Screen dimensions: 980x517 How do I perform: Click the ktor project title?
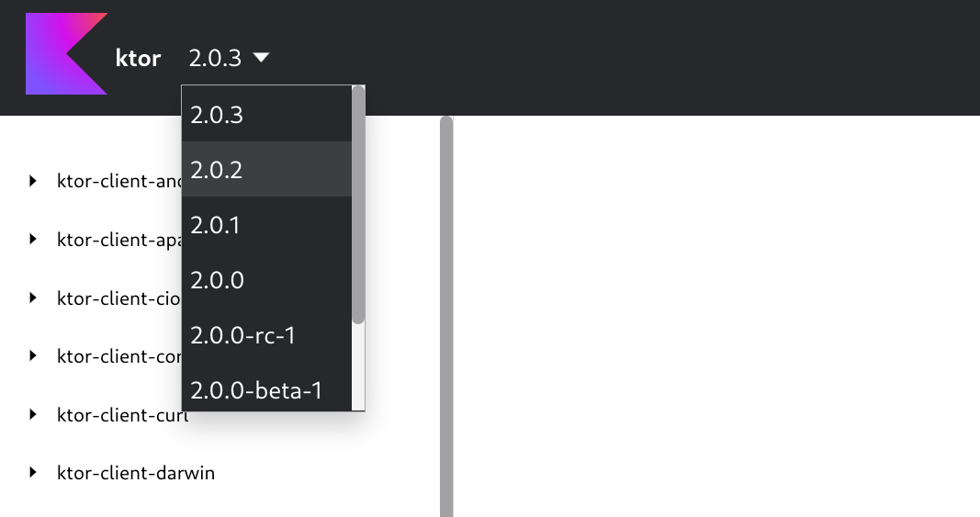coord(138,59)
